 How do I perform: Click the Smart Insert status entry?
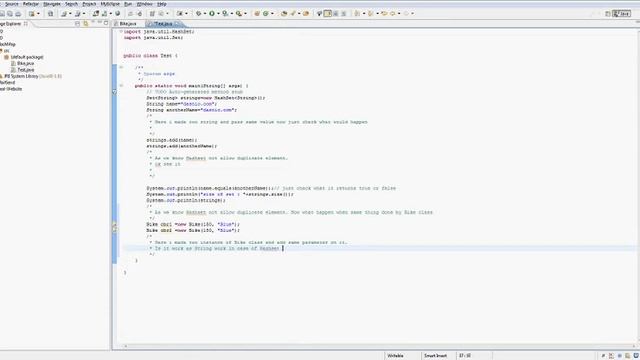point(435,356)
